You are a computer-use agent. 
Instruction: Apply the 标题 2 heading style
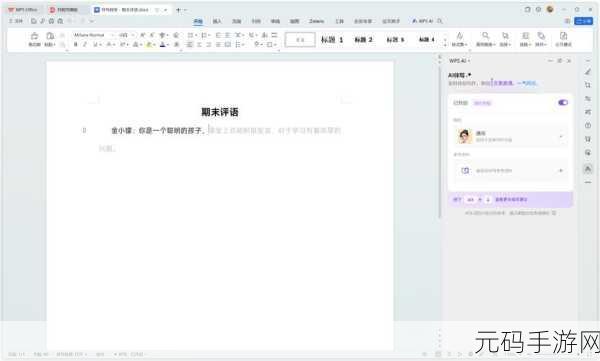pos(363,39)
